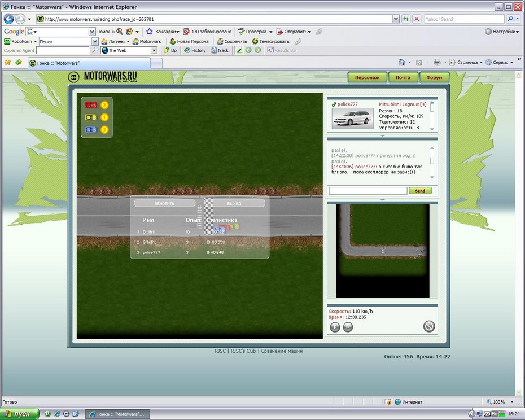Click RoboForm Сохранить button
Viewport: 525px width, 420px height.
point(231,42)
